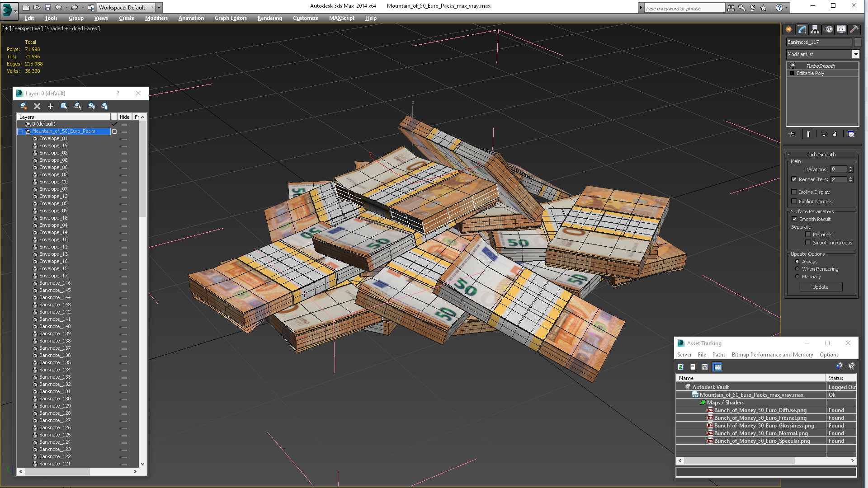Click the Pin Stack icon
Screen dimensions: 868x488
point(792,134)
